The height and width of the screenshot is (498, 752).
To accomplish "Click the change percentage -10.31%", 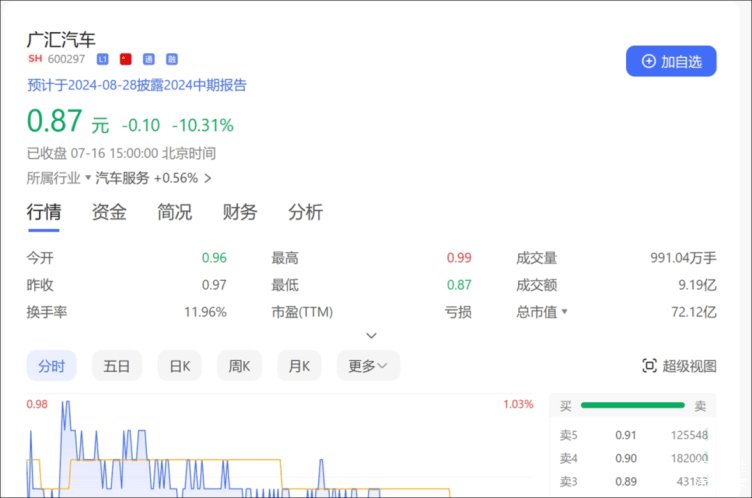I will tap(203, 125).
